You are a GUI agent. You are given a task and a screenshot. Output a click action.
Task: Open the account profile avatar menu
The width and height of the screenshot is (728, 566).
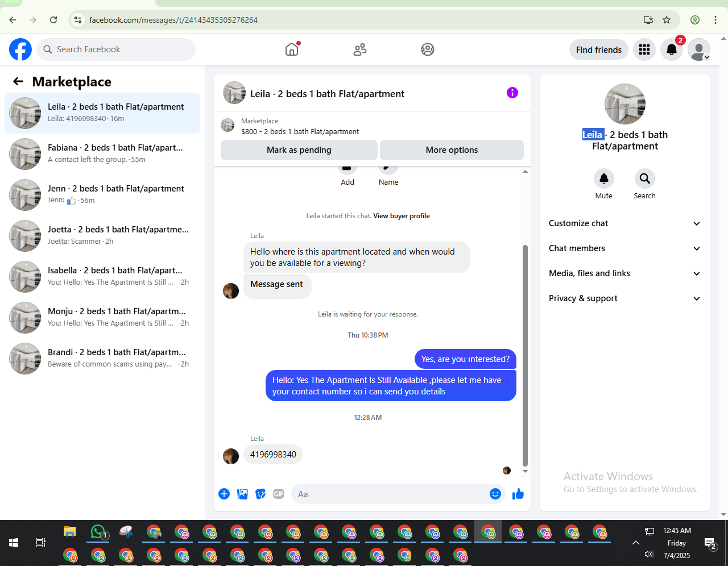(699, 49)
